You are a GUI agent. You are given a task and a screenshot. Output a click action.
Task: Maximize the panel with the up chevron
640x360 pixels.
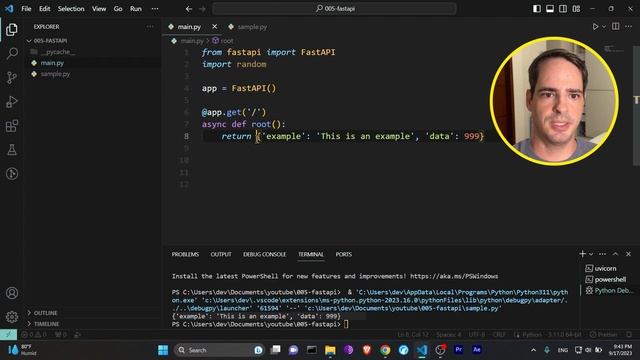pyautogui.click(x=615, y=254)
